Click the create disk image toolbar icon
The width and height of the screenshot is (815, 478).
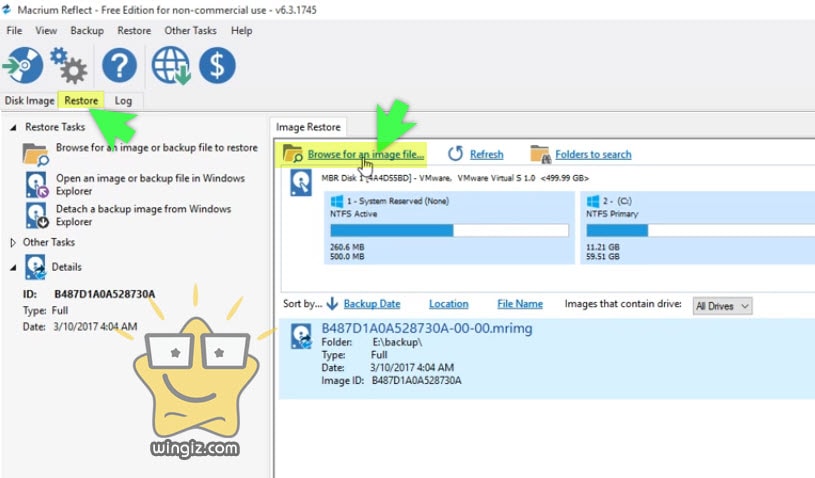tap(23, 65)
